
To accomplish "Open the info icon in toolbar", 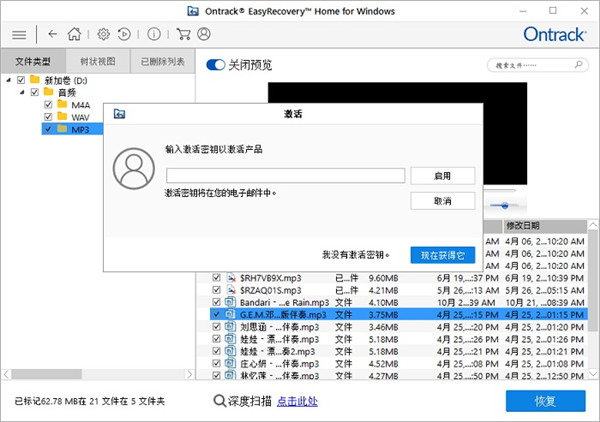I will point(154,34).
